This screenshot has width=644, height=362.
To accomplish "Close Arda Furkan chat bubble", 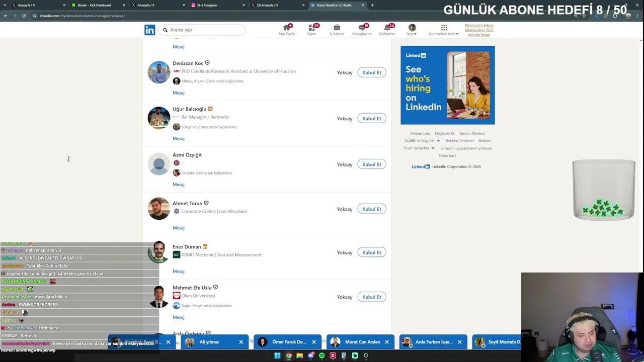I will click(x=459, y=342).
